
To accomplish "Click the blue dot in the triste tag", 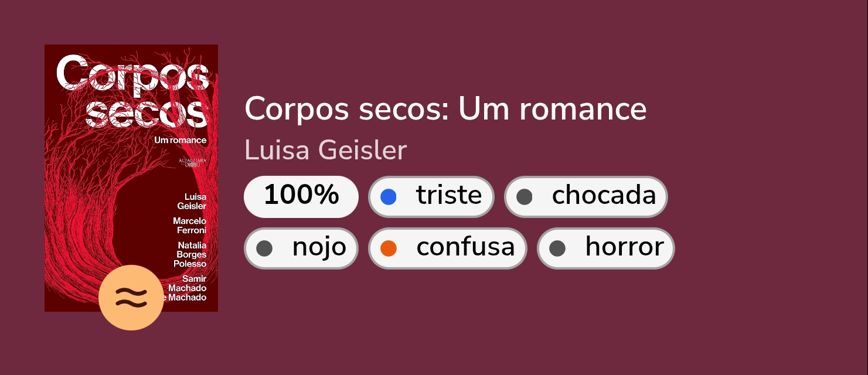I will pos(389,197).
